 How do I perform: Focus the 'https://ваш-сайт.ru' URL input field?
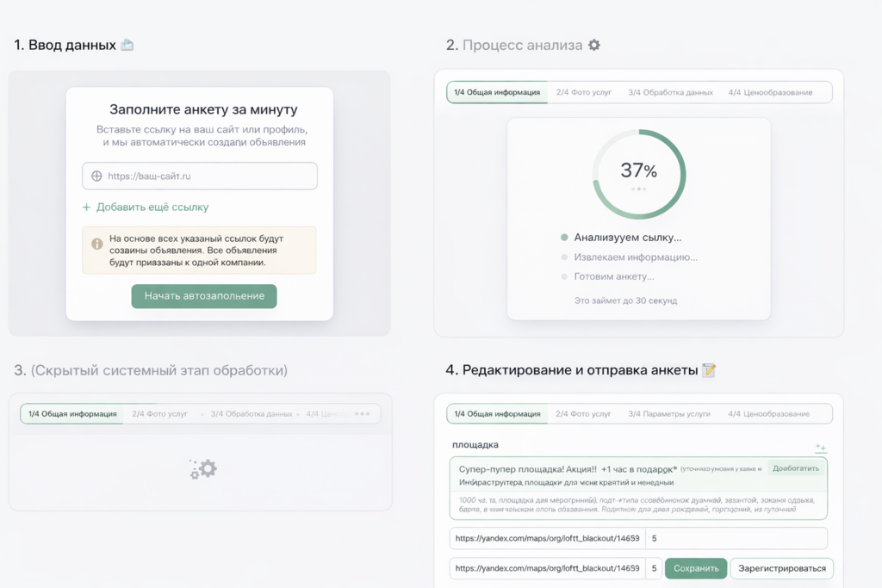coord(207,176)
